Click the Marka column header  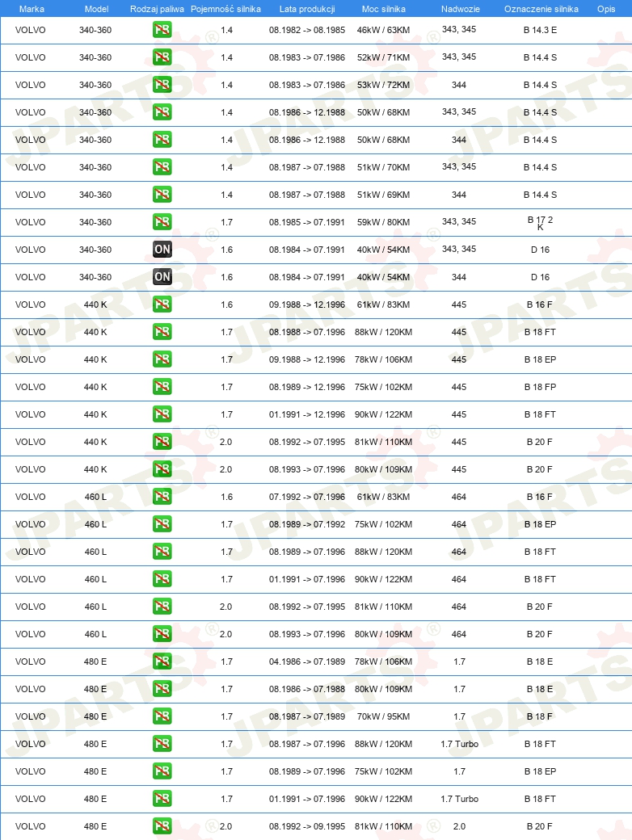click(x=32, y=9)
